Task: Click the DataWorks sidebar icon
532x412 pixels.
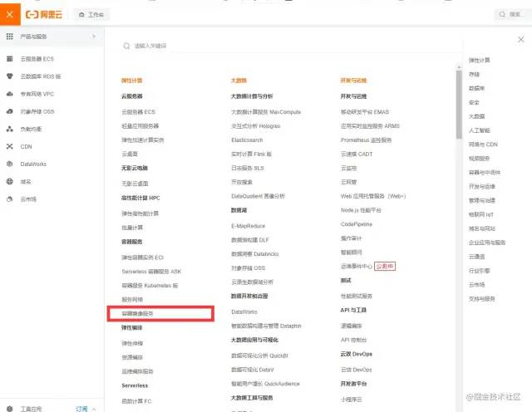Action: click(x=9, y=164)
